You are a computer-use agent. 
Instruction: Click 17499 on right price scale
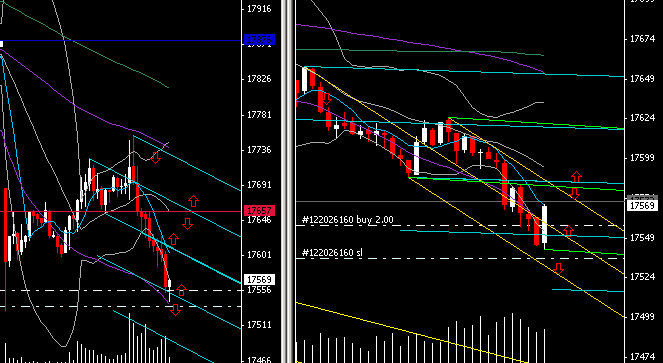pos(643,316)
